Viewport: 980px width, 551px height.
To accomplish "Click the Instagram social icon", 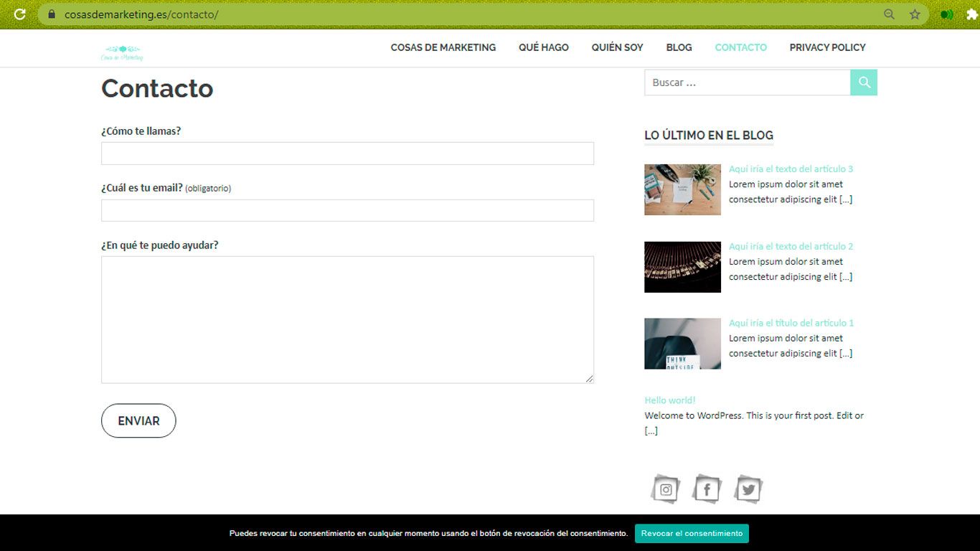I will pyautogui.click(x=666, y=490).
